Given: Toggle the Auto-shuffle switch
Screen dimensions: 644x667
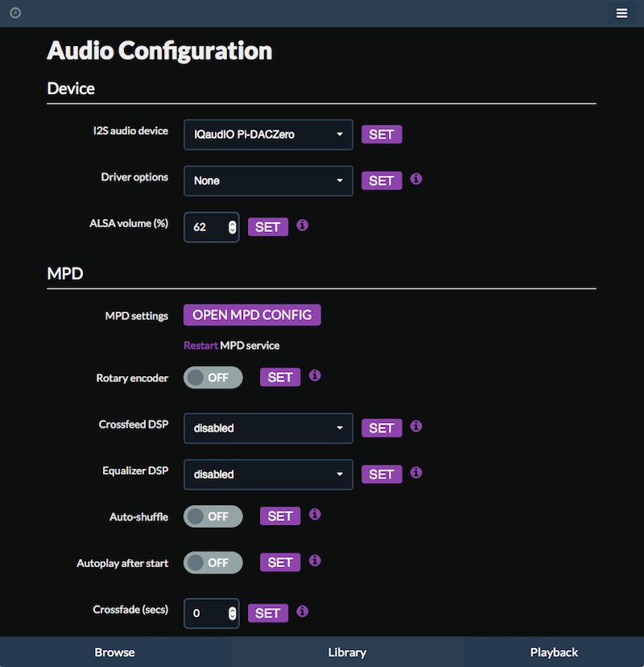Looking at the screenshot, I should (x=213, y=516).
